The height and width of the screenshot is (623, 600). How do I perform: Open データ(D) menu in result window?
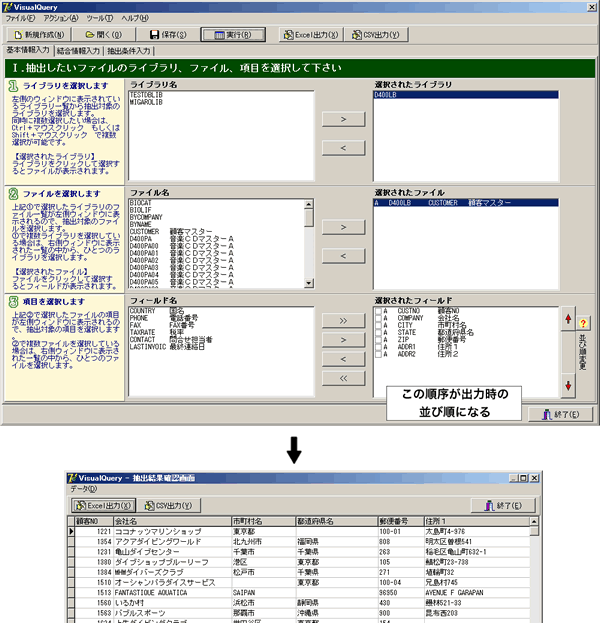tap(83, 489)
